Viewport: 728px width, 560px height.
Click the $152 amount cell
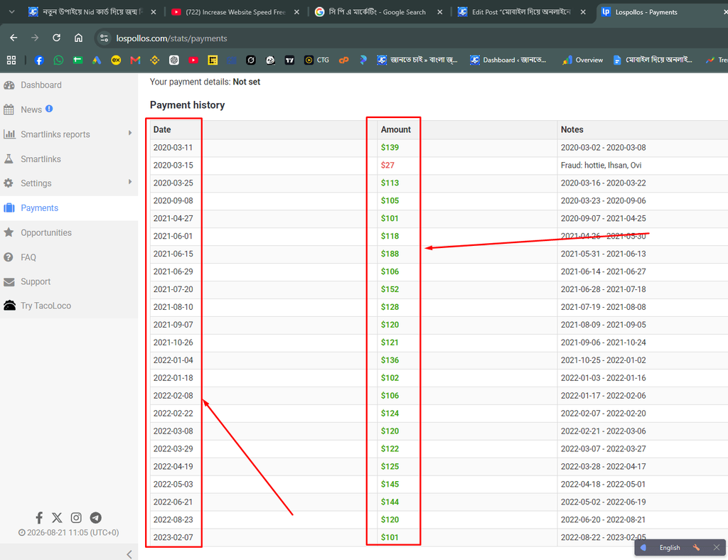(390, 289)
